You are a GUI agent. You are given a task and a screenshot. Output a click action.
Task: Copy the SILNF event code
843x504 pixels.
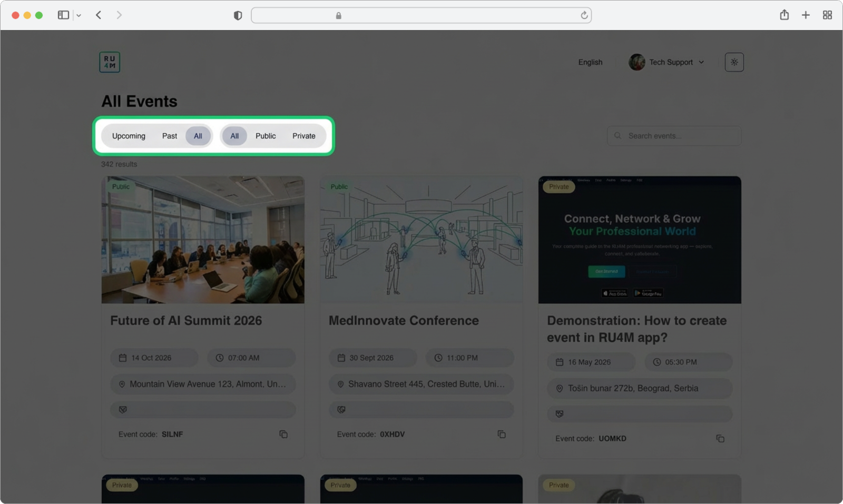(283, 434)
